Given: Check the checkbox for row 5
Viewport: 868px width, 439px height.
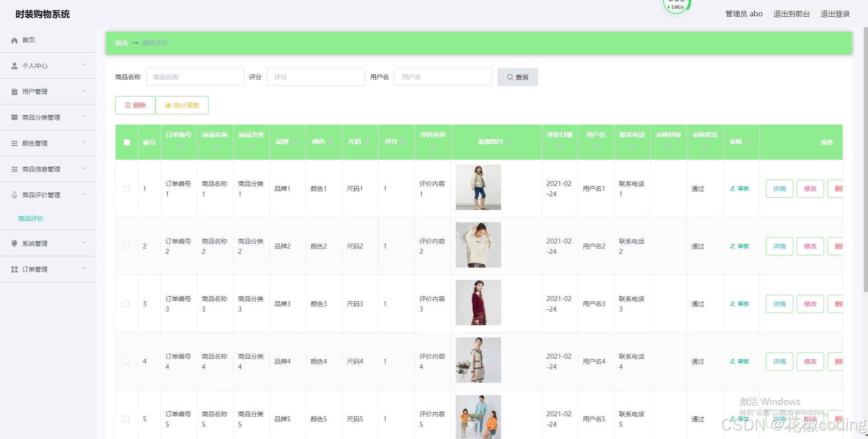Looking at the screenshot, I should (x=126, y=419).
